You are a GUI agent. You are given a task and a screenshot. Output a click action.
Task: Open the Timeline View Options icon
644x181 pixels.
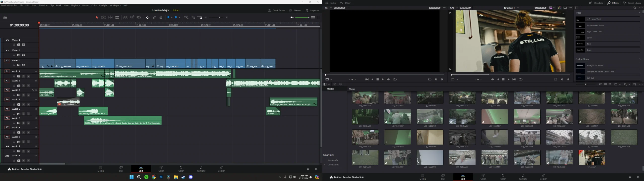(x=5, y=17)
